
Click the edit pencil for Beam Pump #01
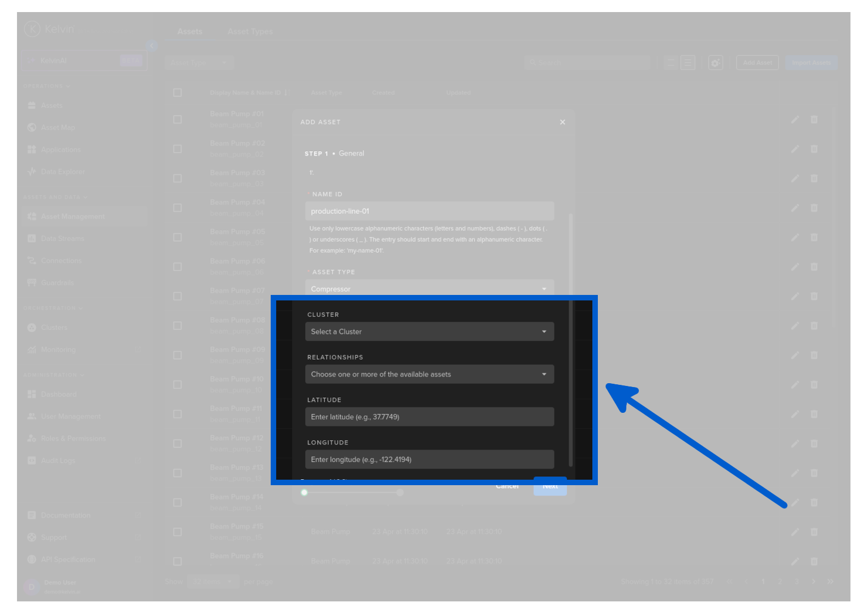(795, 120)
